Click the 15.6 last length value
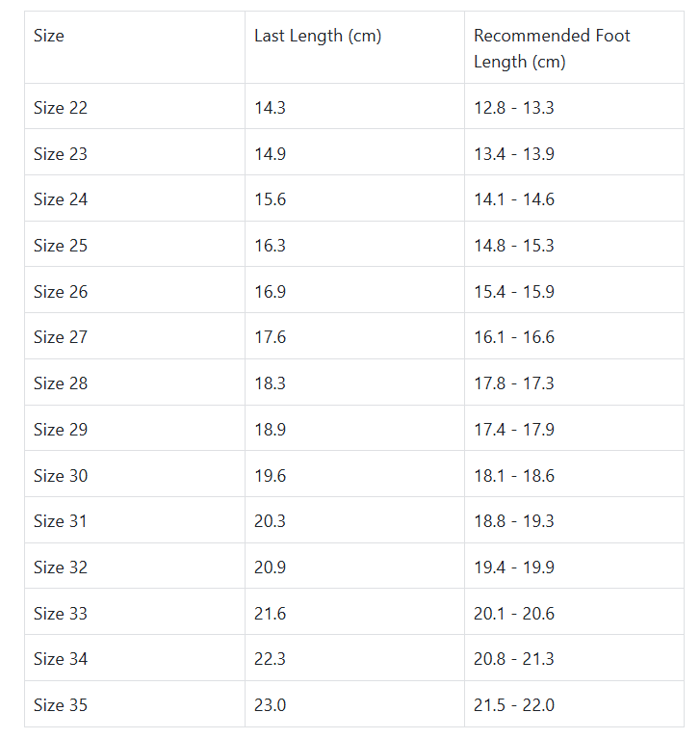This screenshot has width=700, height=739. click(x=270, y=199)
